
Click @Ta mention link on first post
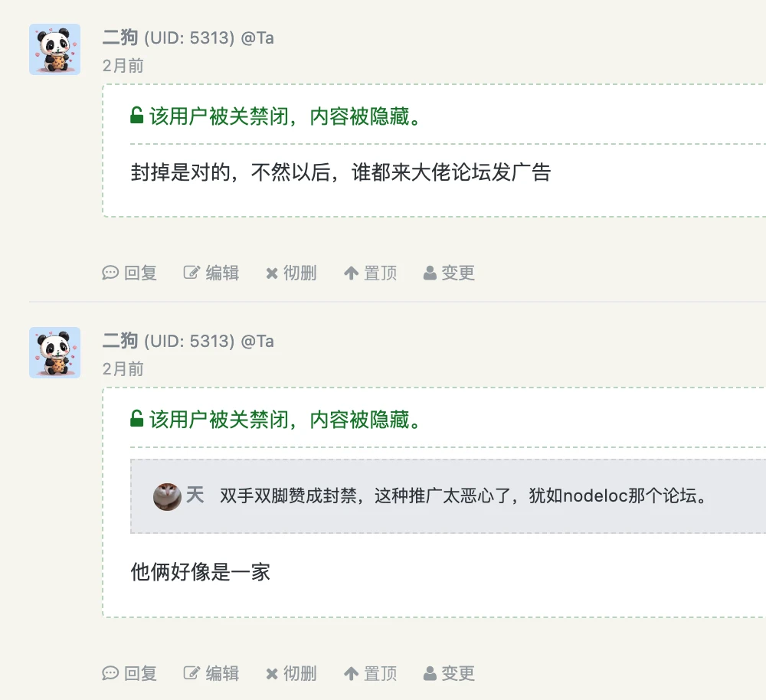(x=257, y=38)
